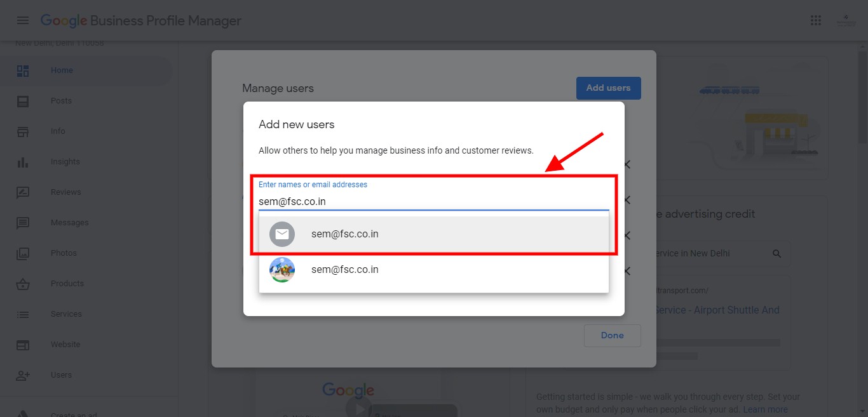Image resolution: width=868 pixels, height=417 pixels.
Task: Open Services in the sidebar
Action: point(66,314)
